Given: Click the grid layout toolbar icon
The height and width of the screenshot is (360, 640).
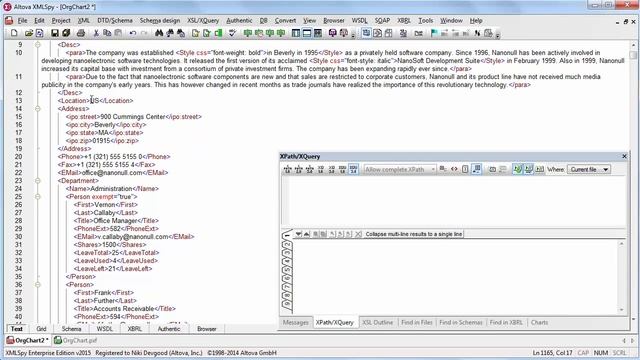Looking at the screenshot, I should (x=318, y=33).
